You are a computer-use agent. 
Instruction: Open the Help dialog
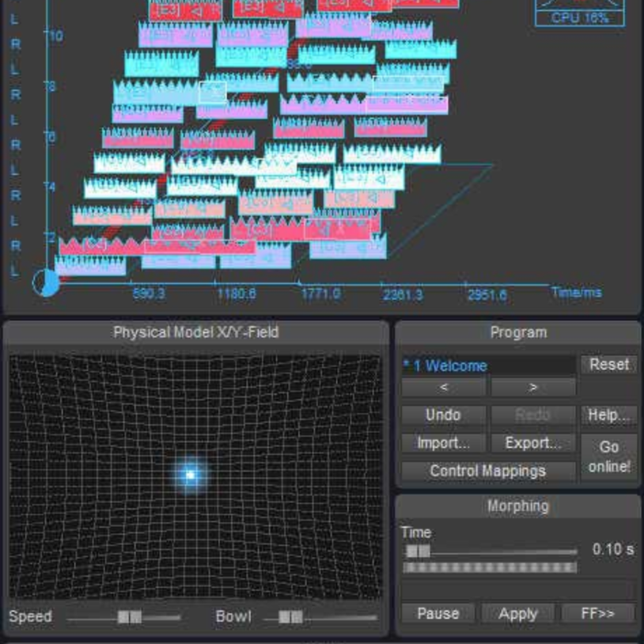(608, 415)
